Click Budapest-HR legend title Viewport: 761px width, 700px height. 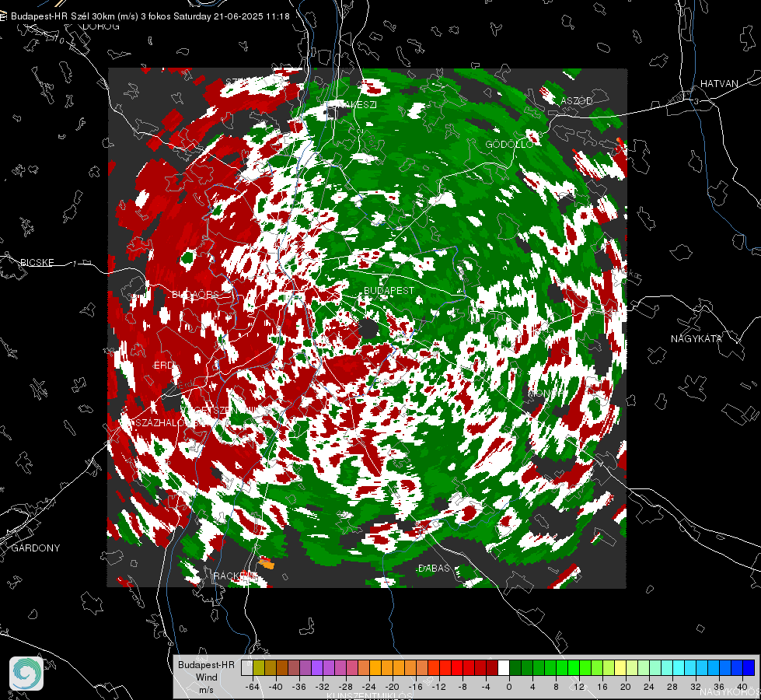tap(206, 665)
